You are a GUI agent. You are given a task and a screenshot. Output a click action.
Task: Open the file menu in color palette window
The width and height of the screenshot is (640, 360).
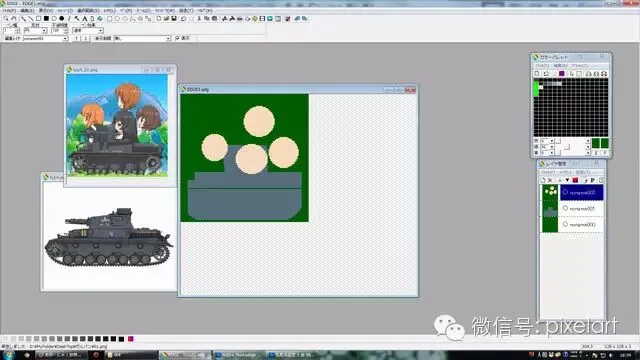pyautogui.click(x=542, y=66)
